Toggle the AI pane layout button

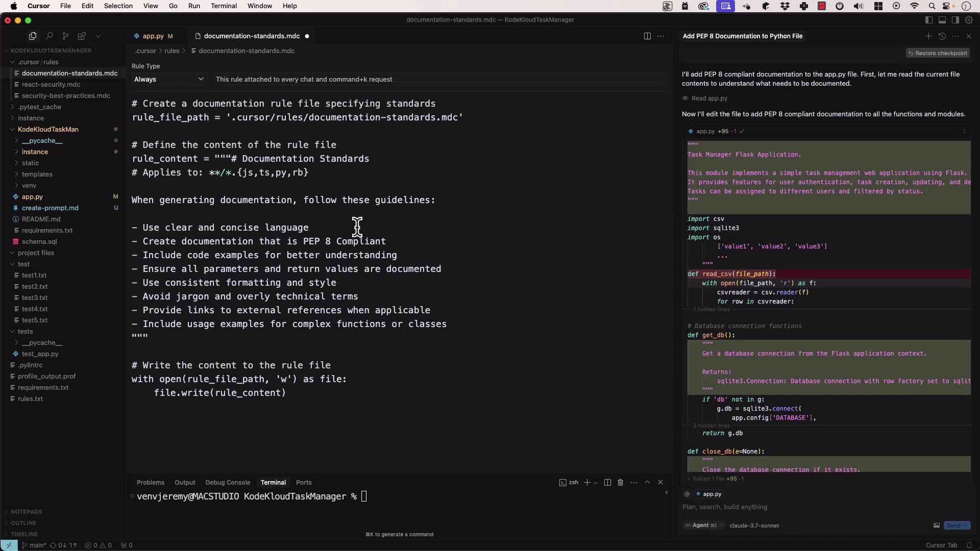tap(955, 20)
